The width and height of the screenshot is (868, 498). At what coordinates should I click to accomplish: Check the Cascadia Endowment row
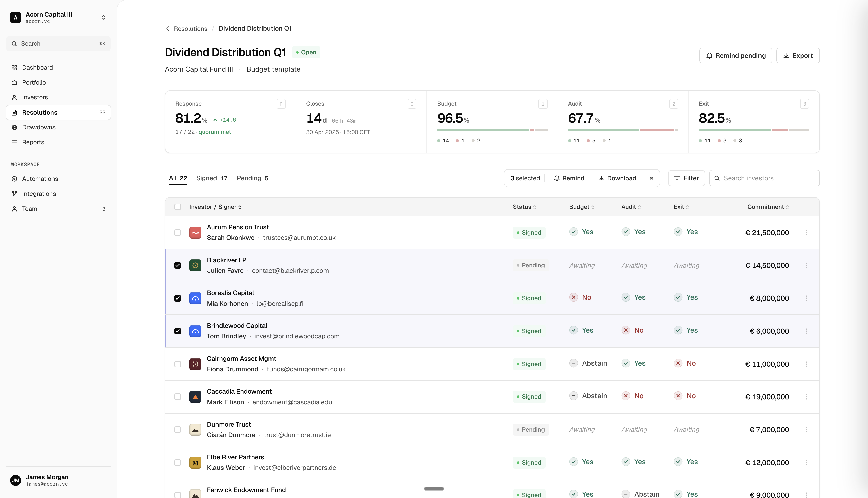[177, 397]
